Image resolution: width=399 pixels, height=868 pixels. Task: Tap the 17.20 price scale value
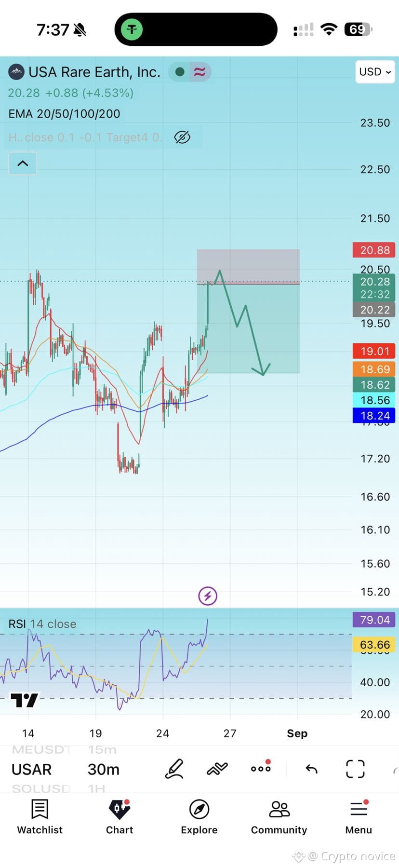click(x=375, y=459)
